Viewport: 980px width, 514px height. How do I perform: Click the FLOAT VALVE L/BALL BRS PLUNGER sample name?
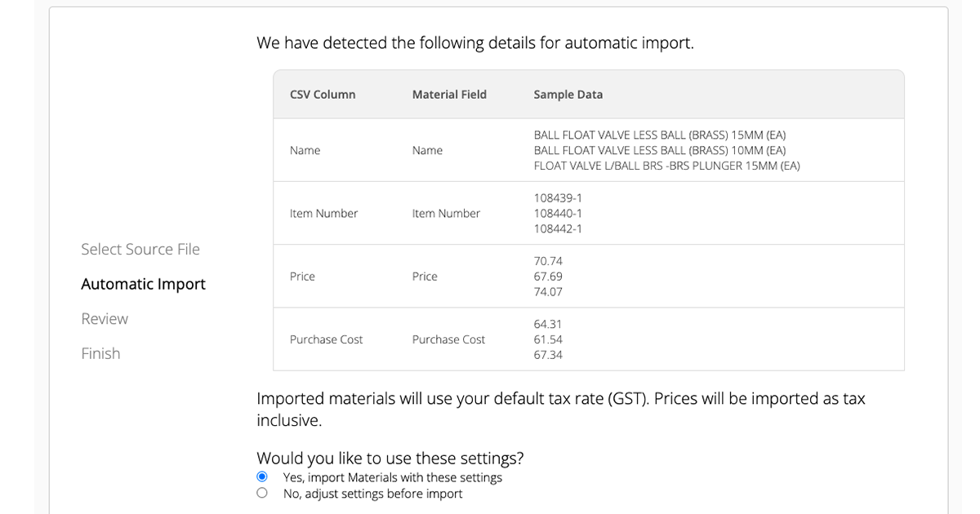[x=666, y=166]
